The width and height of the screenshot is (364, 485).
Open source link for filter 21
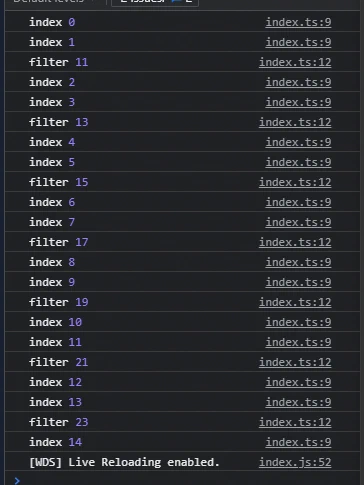(x=295, y=362)
